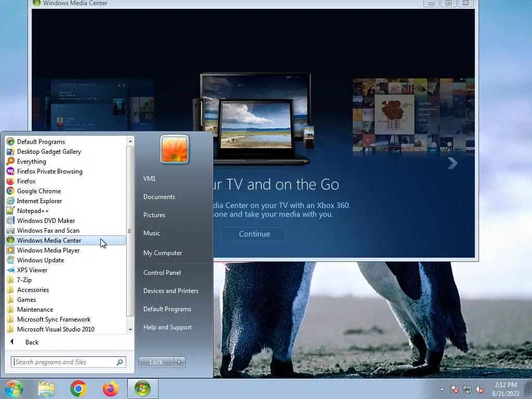The width and height of the screenshot is (532, 399).
Task: Open Help and Support
Action: coord(167,327)
